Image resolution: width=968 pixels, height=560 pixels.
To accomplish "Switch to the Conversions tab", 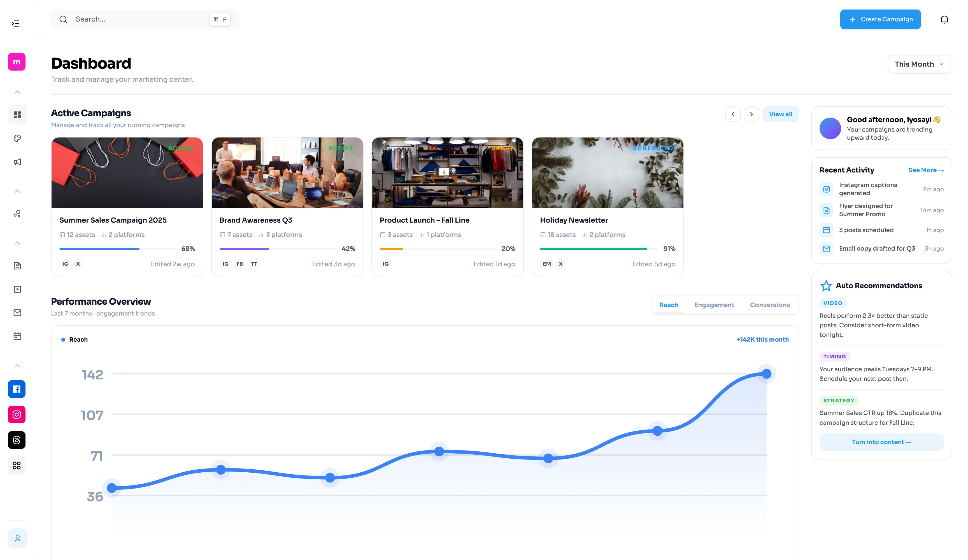I will 770,305.
